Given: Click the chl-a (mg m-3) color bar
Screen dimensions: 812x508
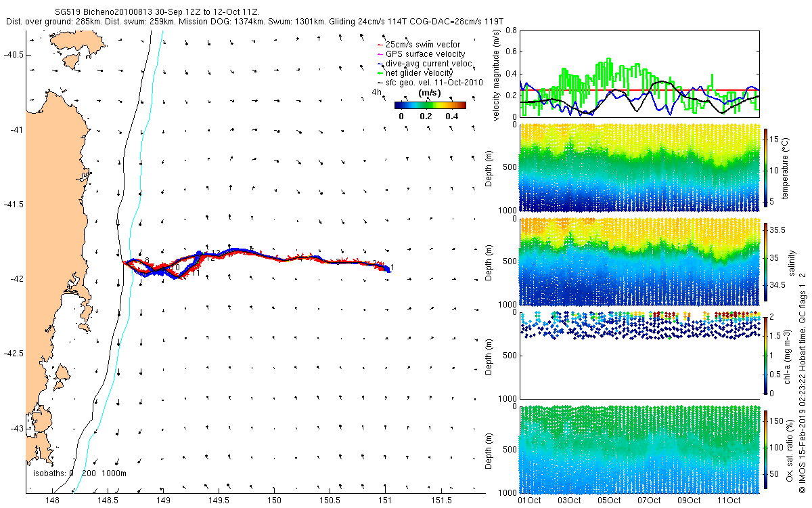Looking at the screenshot, I should click(767, 356).
